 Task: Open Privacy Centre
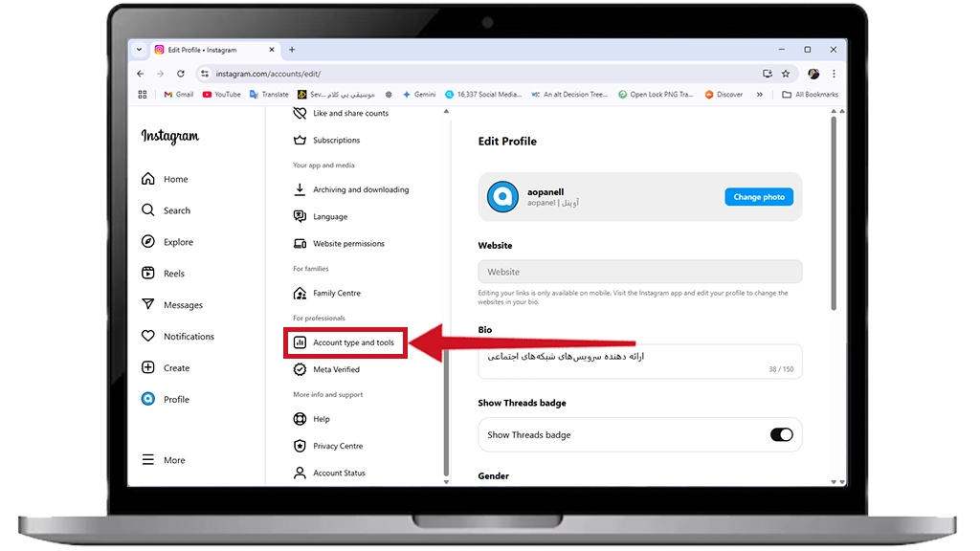pos(328,446)
